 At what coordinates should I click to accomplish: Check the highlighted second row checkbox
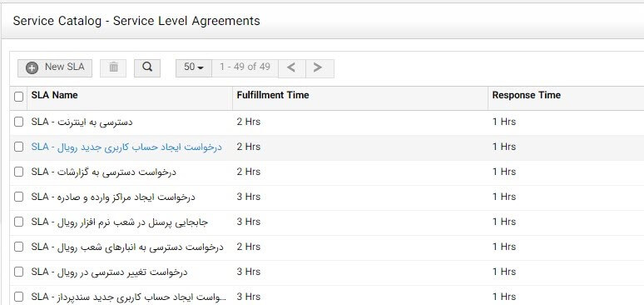coord(18,147)
